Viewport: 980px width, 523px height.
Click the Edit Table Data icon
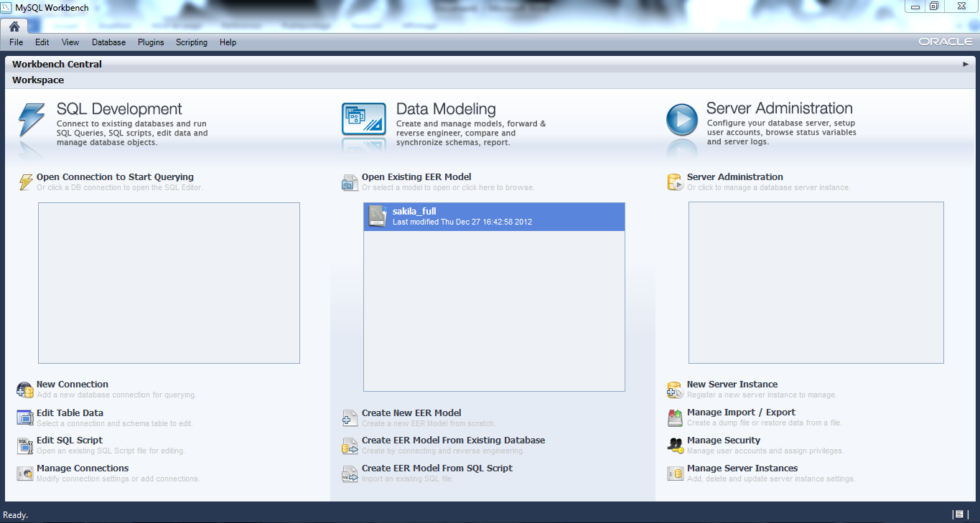point(25,418)
